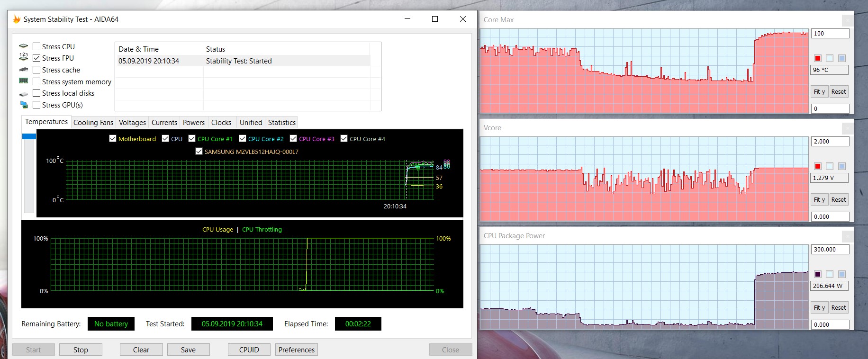Screen dimensions: 868x359
Task: Click the Vcore current value 1.279 V
Action: click(830, 178)
